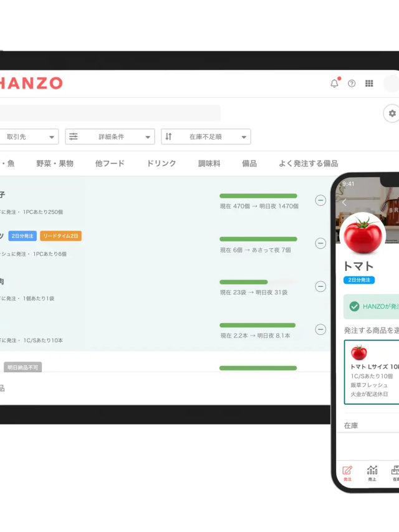
Task: Toggle minus button for the 現在 6個 row
Action: [320, 243]
